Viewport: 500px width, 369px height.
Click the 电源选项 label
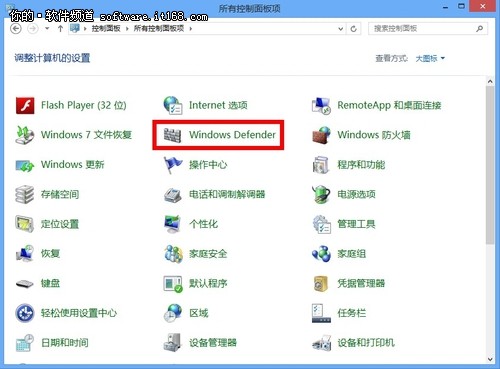(356, 194)
